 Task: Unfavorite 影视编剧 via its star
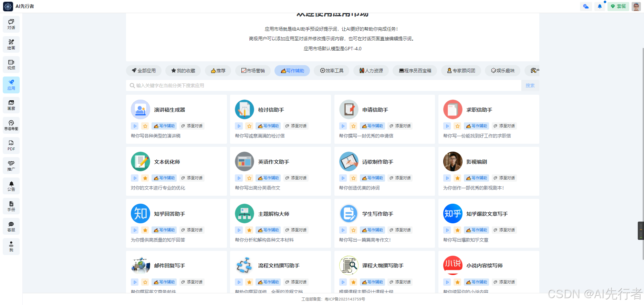pos(458,178)
